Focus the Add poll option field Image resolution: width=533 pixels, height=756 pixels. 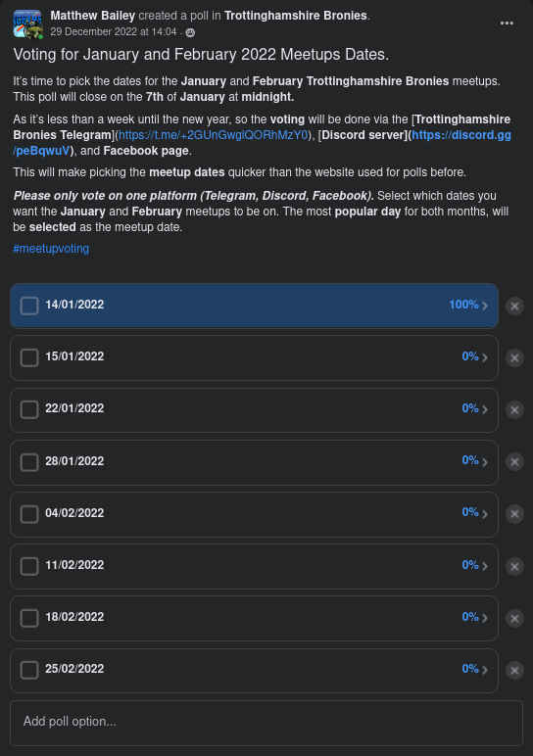pyautogui.click(x=266, y=723)
